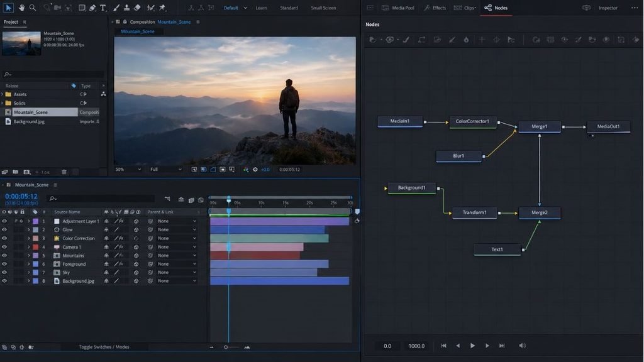Select the Type text tool
The image size is (644, 362).
pos(103,8)
